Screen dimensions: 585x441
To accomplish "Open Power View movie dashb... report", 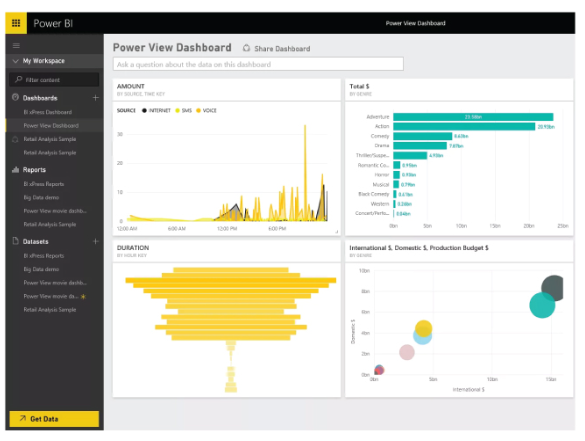I will [55, 211].
